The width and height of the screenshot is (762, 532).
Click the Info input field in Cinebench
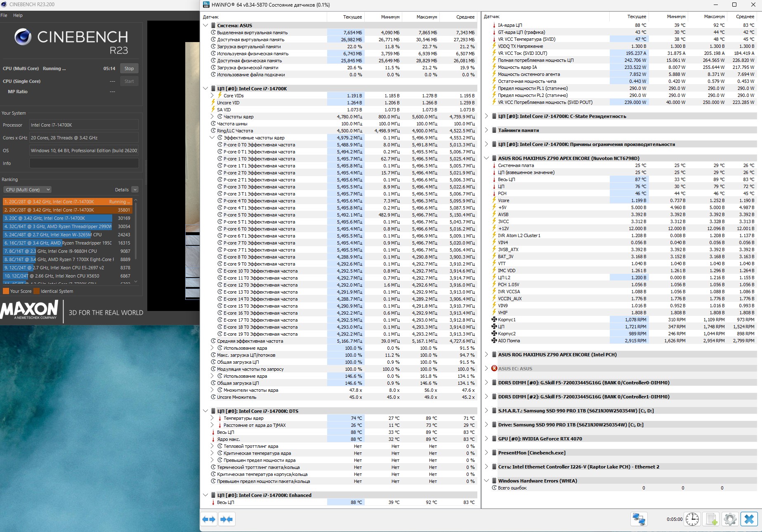[x=84, y=163]
